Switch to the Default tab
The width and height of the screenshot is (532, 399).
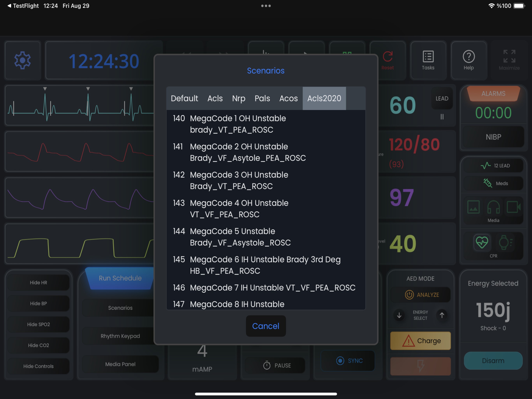coord(184,98)
